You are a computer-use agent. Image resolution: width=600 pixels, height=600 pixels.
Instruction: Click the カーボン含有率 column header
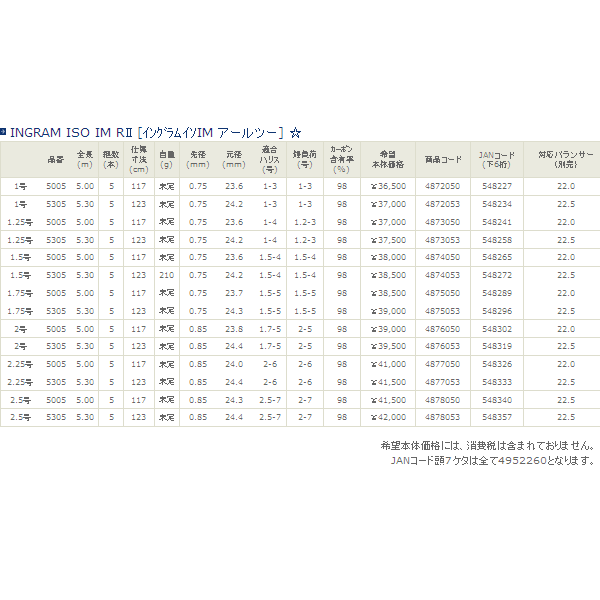tap(342, 160)
